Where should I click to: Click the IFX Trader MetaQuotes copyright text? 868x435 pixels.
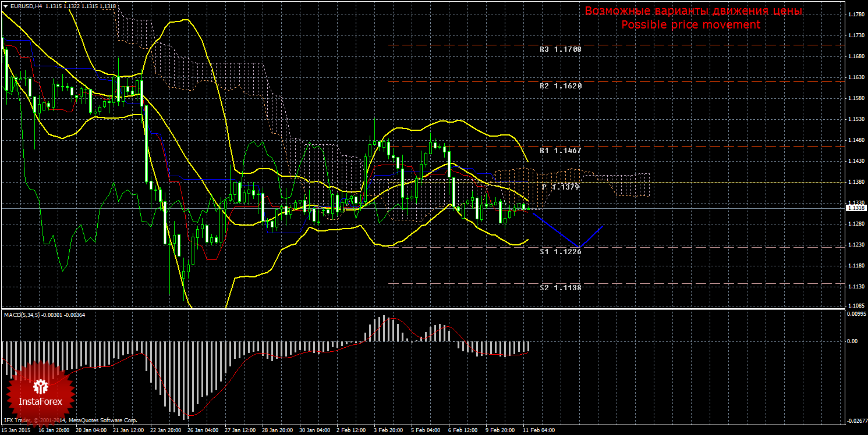(70, 420)
